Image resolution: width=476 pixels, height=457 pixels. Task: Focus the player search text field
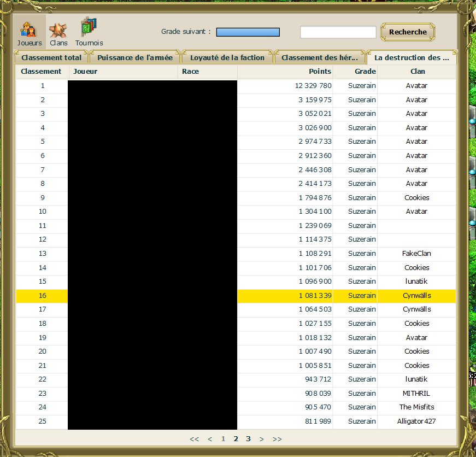coord(338,32)
